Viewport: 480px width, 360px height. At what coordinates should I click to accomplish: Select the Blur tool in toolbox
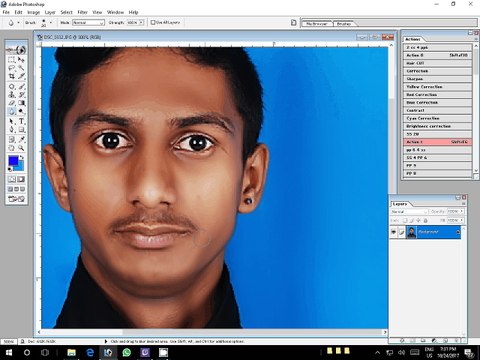click(12, 111)
